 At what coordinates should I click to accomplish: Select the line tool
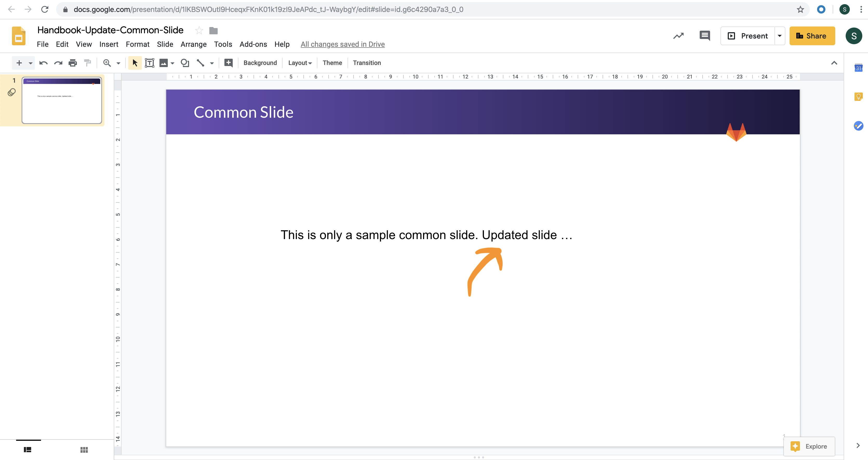point(201,63)
